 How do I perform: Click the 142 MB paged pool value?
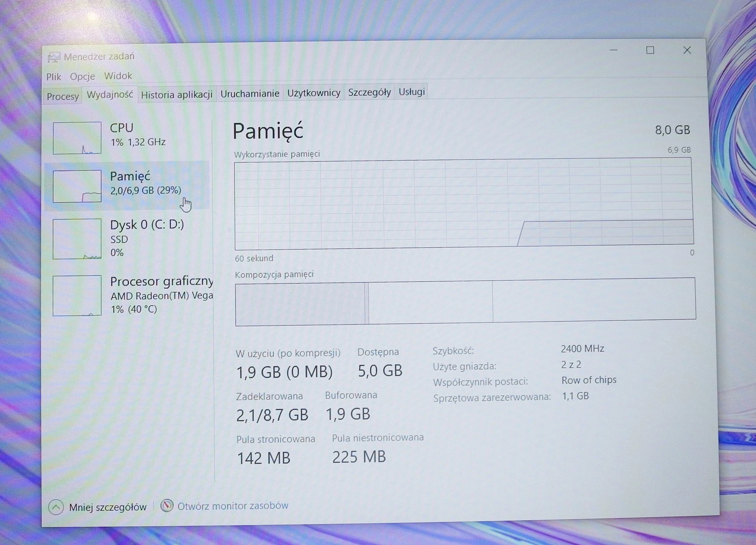pyautogui.click(x=263, y=458)
